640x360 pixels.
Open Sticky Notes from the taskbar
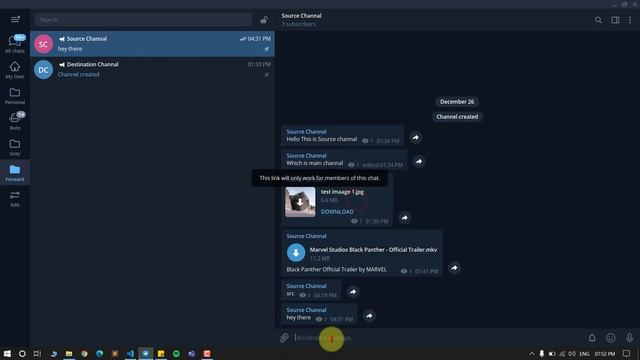pos(161,353)
